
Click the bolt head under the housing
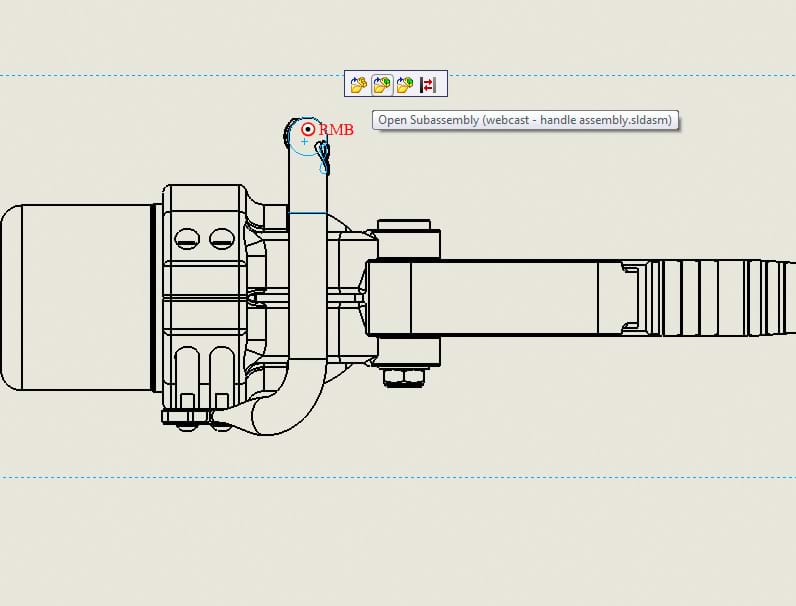(187, 416)
